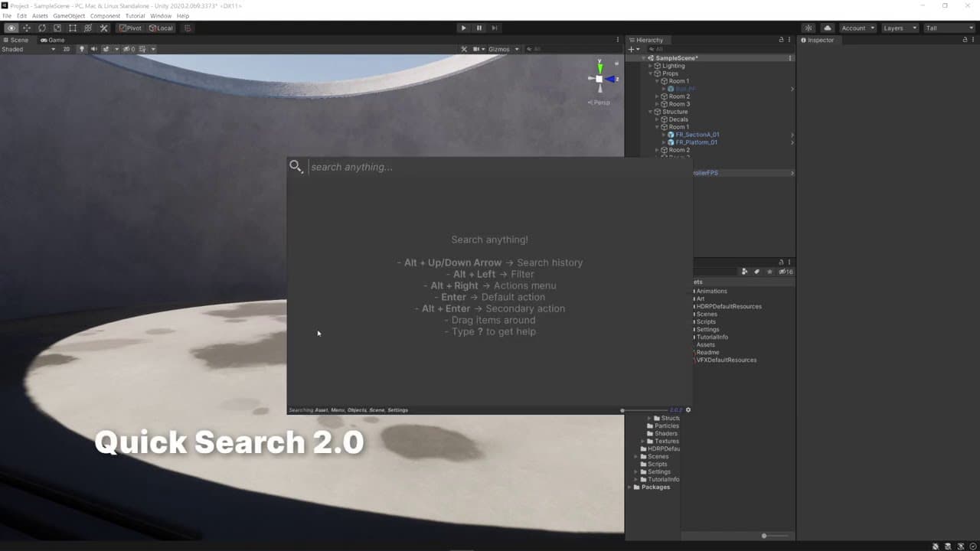Toggle scene audio
This screenshot has width=980, height=551.
click(94, 49)
